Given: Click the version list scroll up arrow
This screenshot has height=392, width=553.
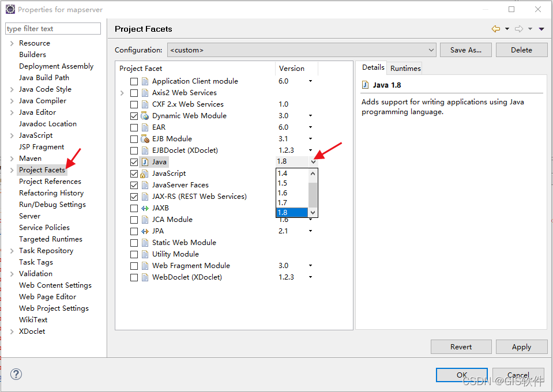Looking at the screenshot, I should tap(313, 174).
